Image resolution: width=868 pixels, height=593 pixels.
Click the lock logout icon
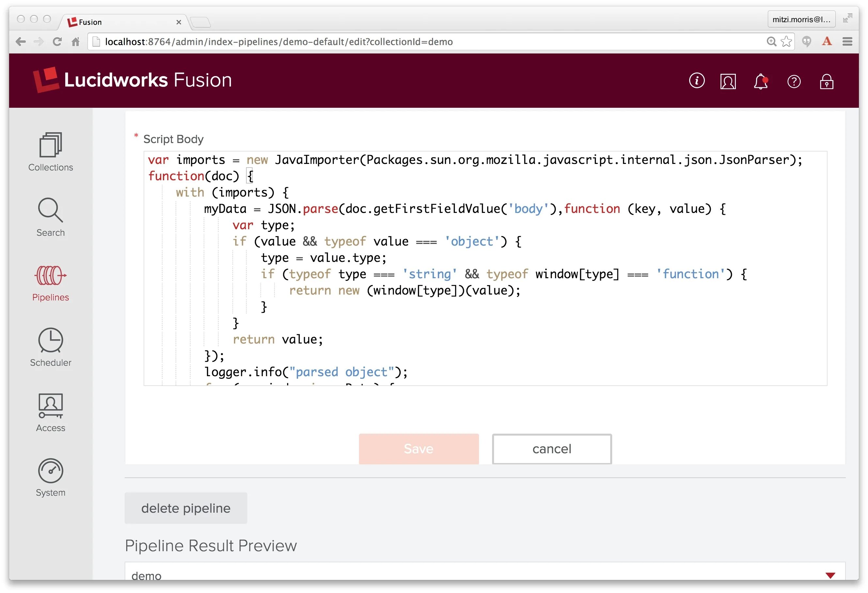point(826,81)
